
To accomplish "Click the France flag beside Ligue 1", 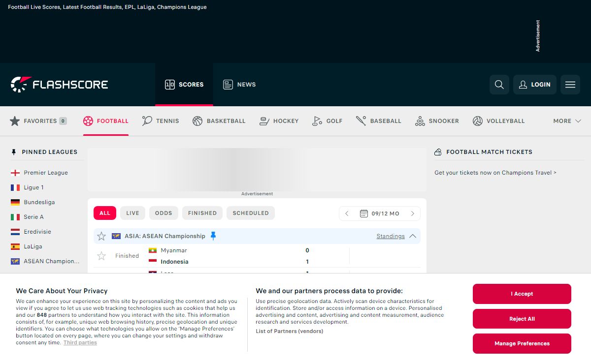I will coord(15,187).
